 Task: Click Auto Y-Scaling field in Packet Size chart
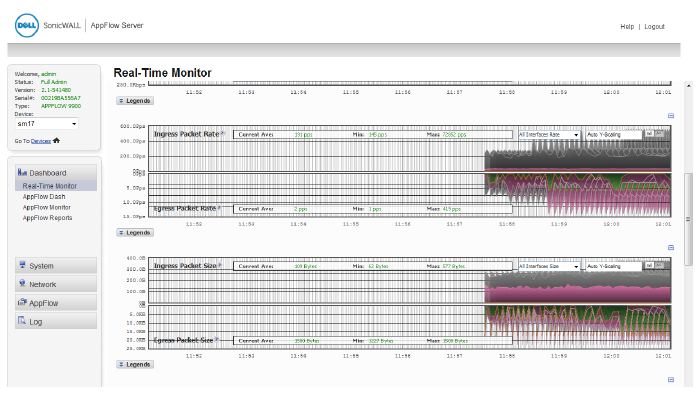coord(614,266)
